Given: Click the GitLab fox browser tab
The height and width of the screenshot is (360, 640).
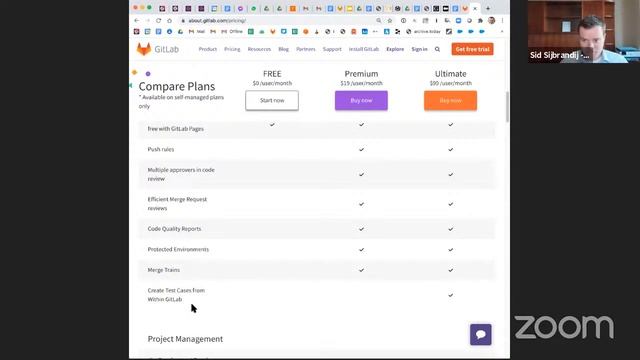Looking at the screenshot, I should pos(465,8).
